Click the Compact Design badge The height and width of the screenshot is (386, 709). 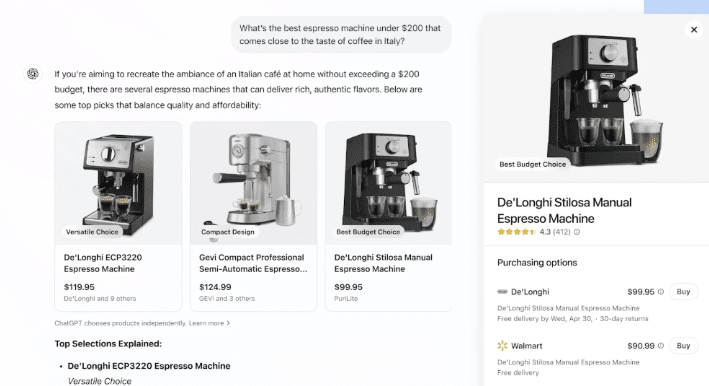227,232
